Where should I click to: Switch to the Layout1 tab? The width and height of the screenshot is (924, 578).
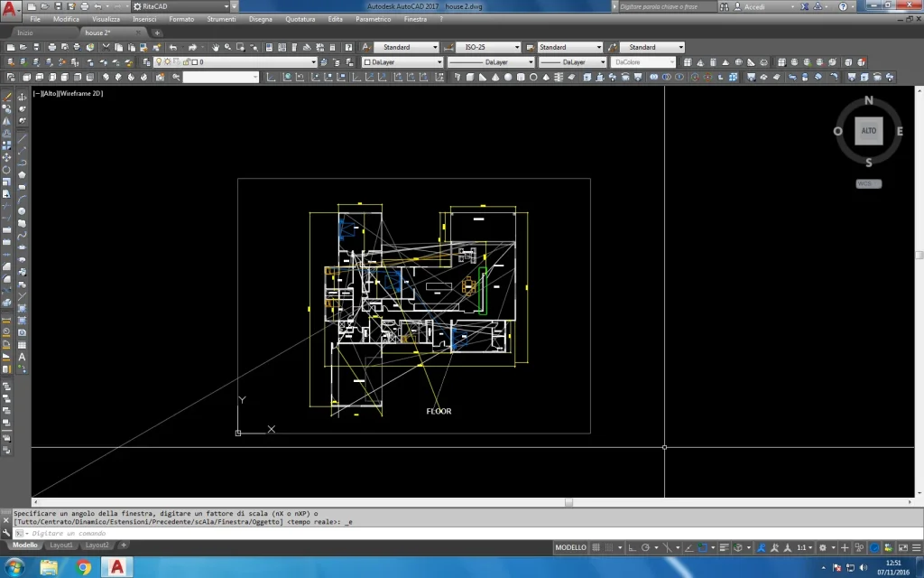pyautogui.click(x=60, y=545)
